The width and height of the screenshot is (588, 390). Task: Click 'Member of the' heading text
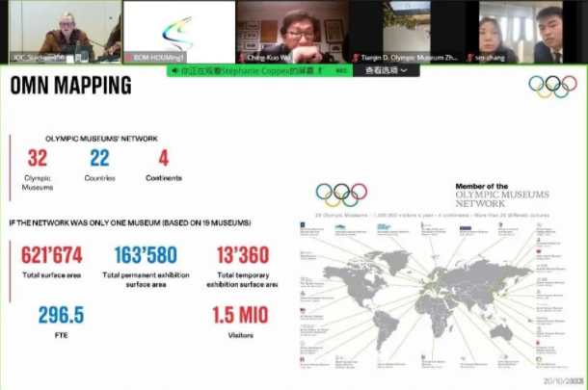point(482,186)
